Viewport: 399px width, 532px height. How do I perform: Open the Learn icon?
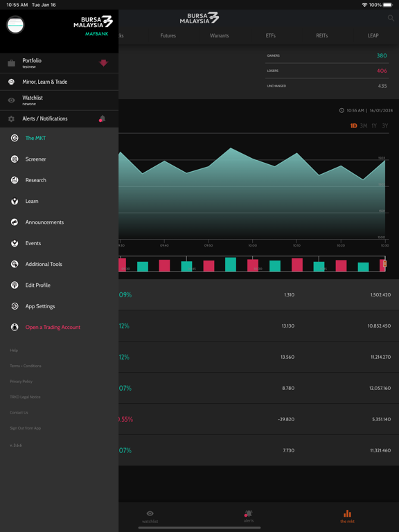click(x=15, y=201)
